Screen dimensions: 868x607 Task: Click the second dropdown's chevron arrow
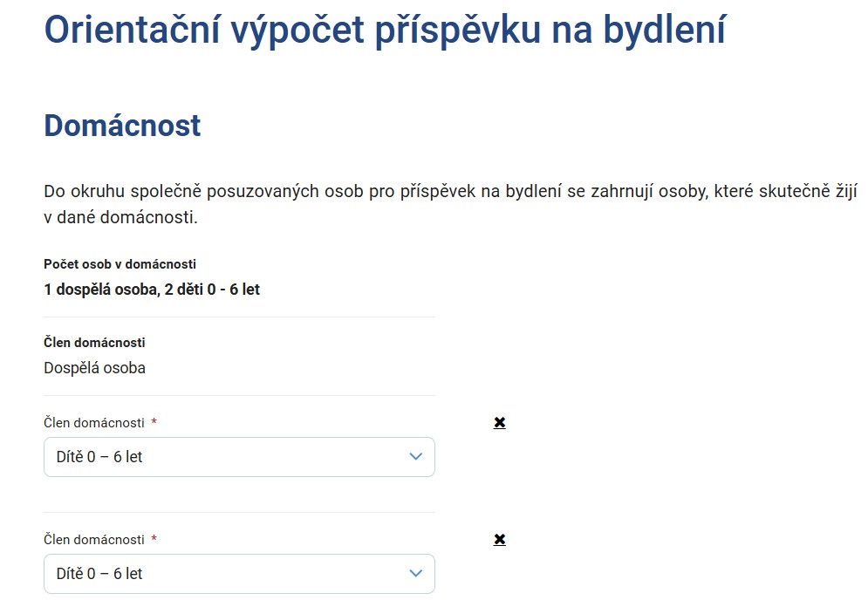pos(416,574)
